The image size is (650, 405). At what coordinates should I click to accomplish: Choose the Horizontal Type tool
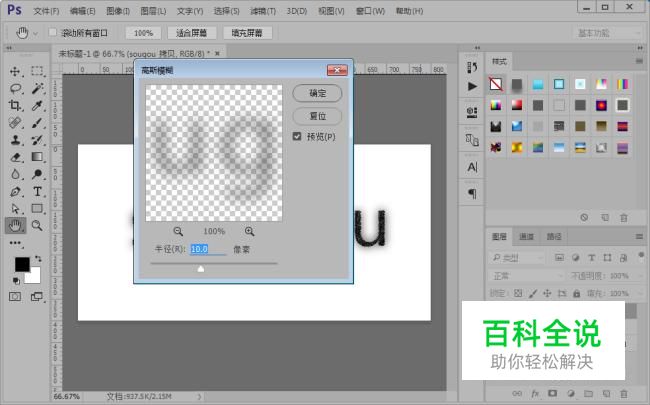[x=37, y=191]
